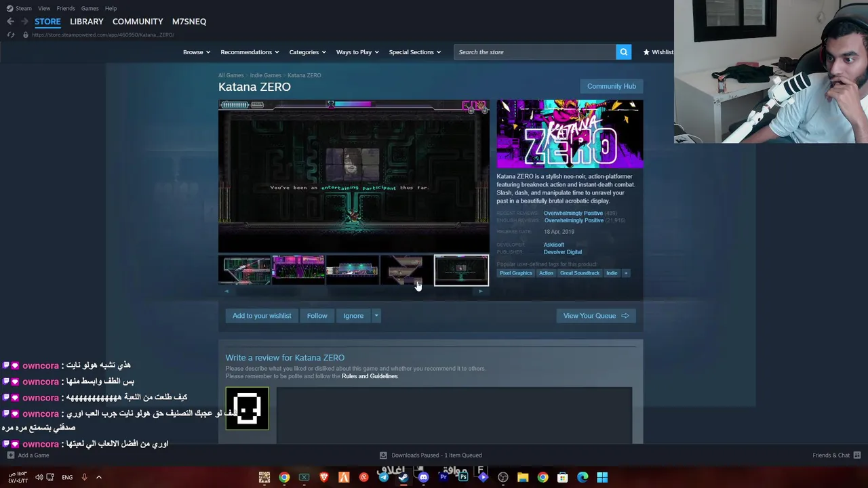Screen dimensions: 868x488
Task: Launch Premiere Pro from taskbar
Action: click(x=443, y=477)
